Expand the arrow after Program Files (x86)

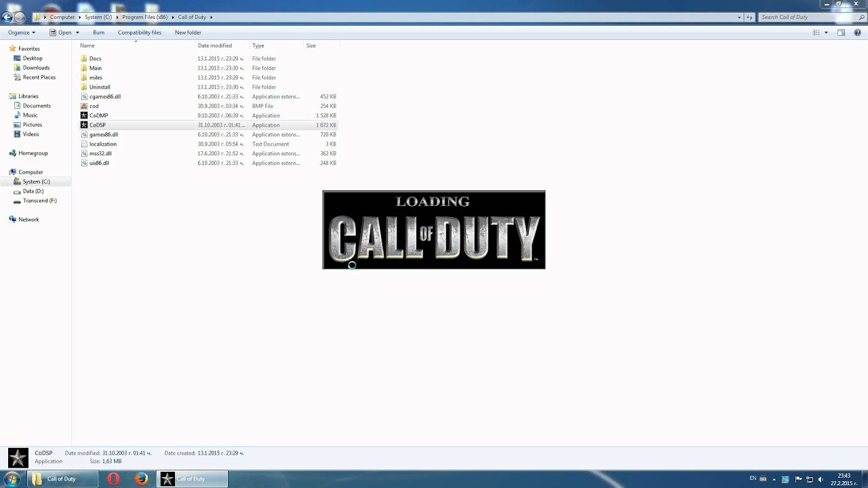173,17
